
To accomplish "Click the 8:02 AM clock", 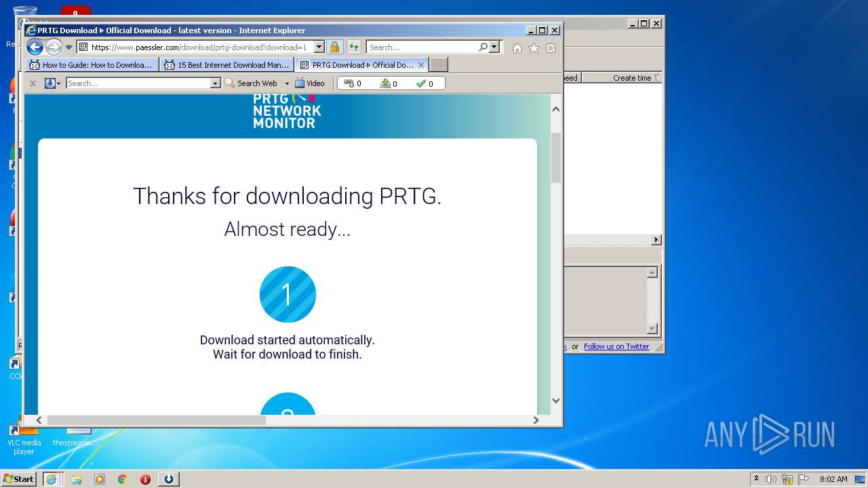I will pos(833,479).
